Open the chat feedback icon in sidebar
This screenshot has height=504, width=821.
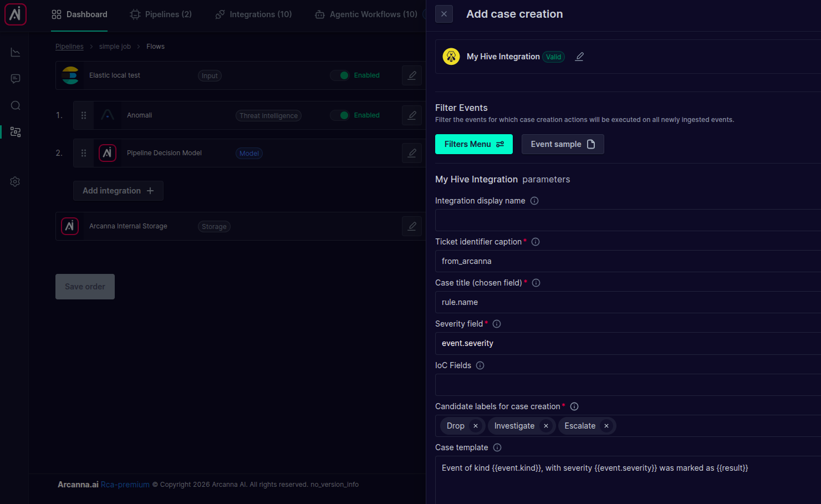click(16, 79)
